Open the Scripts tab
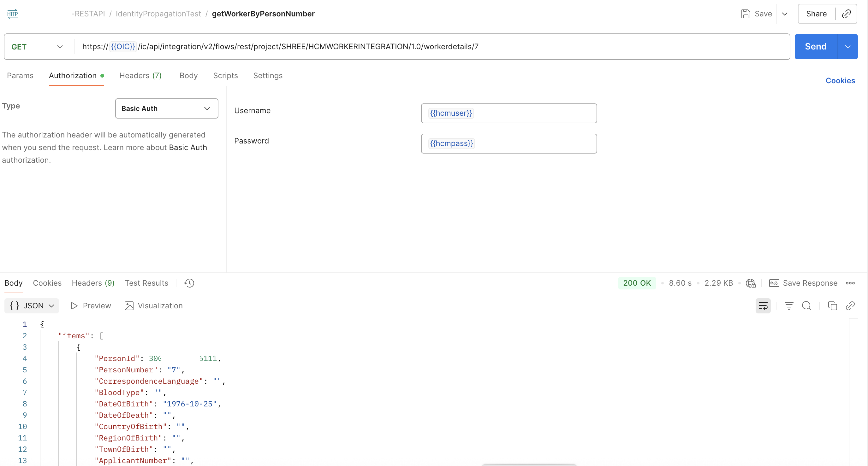 tap(225, 75)
